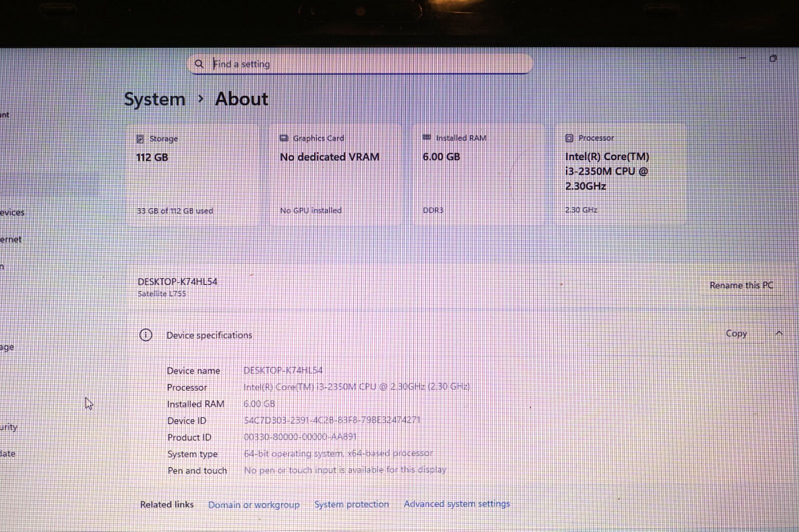799x532 pixels.
Task: Click the 2.30 GHz speed label
Action: [x=581, y=210]
